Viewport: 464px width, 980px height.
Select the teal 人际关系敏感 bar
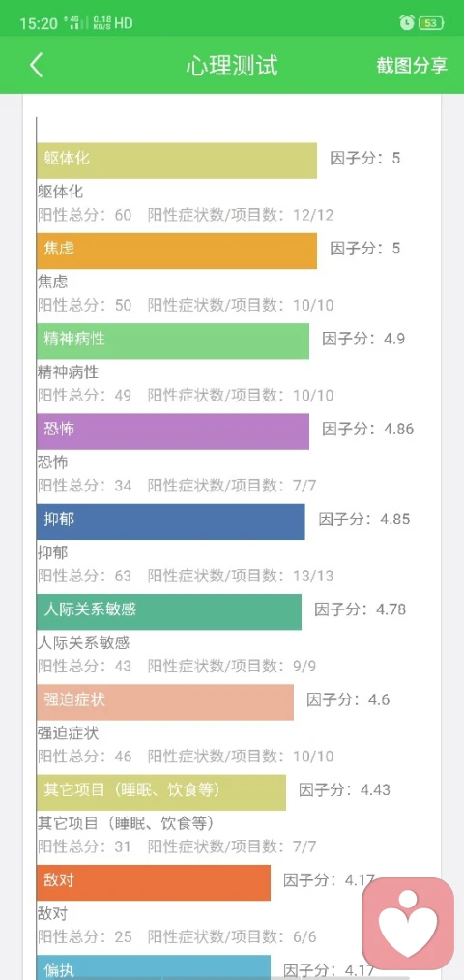click(169, 611)
